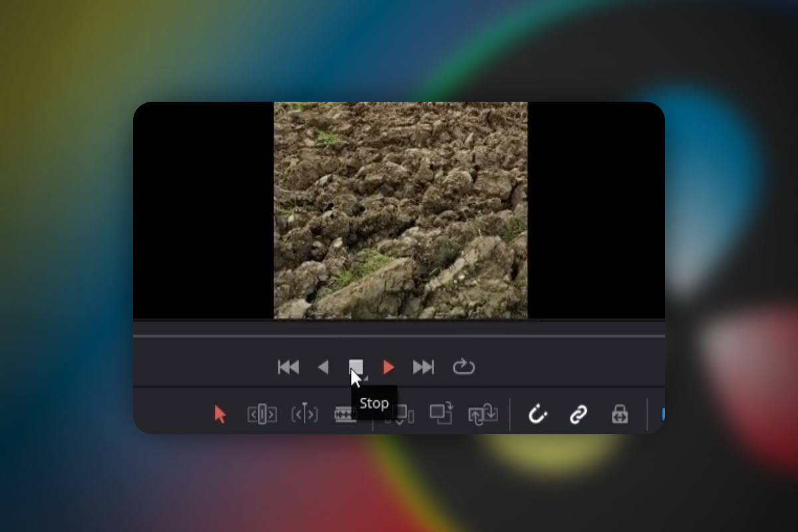This screenshot has width=798, height=532.
Task: Choose the Blade Edit Mode filmstrip icon
Action: coord(346,414)
